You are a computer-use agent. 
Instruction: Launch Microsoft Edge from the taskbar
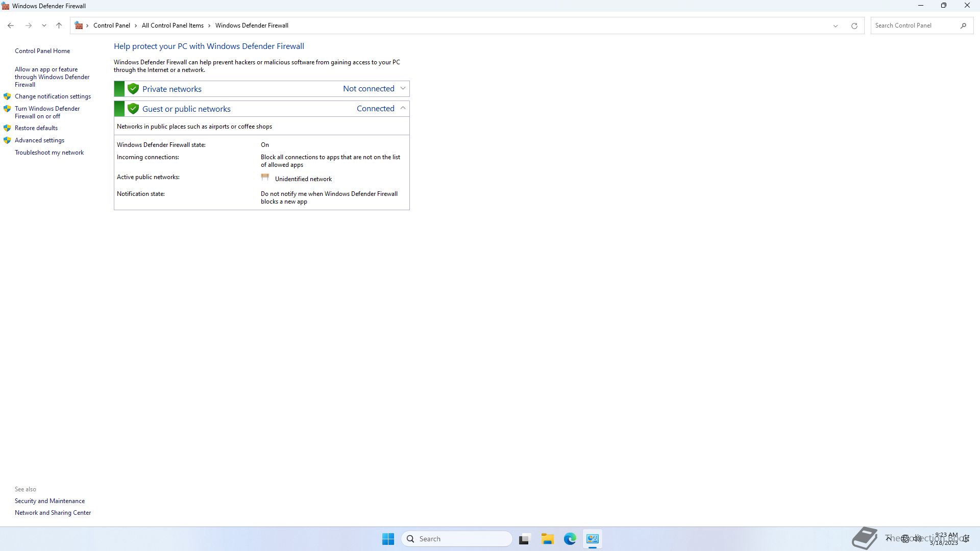click(570, 539)
